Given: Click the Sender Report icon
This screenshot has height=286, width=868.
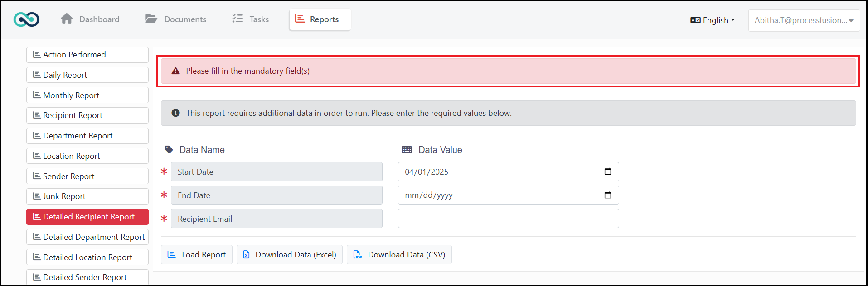Looking at the screenshot, I should [37, 176].
